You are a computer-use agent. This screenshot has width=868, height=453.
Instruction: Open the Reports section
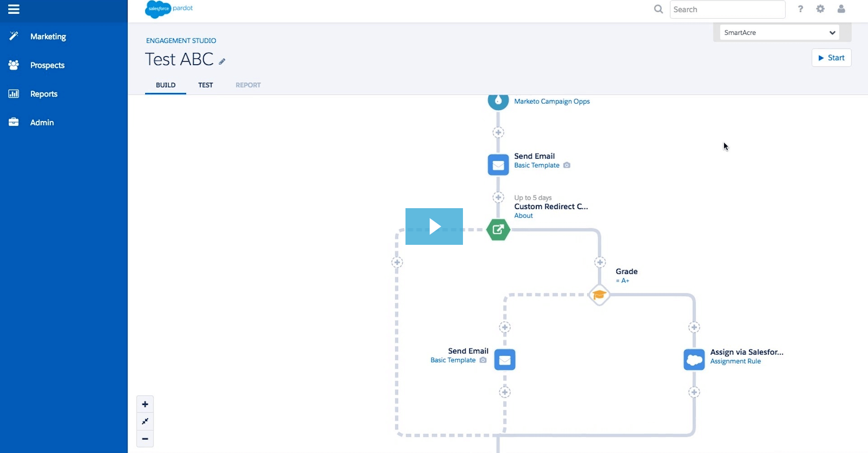[x=44, y=94]
